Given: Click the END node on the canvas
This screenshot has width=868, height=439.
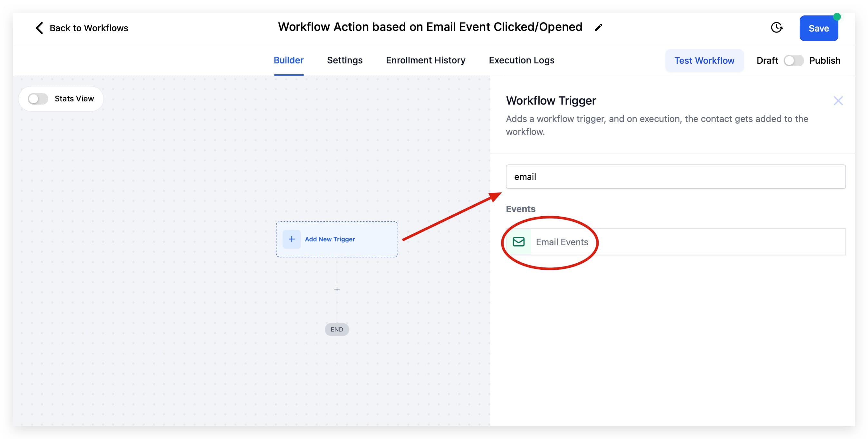Looking at the screenshot, I should coord(337,329).
